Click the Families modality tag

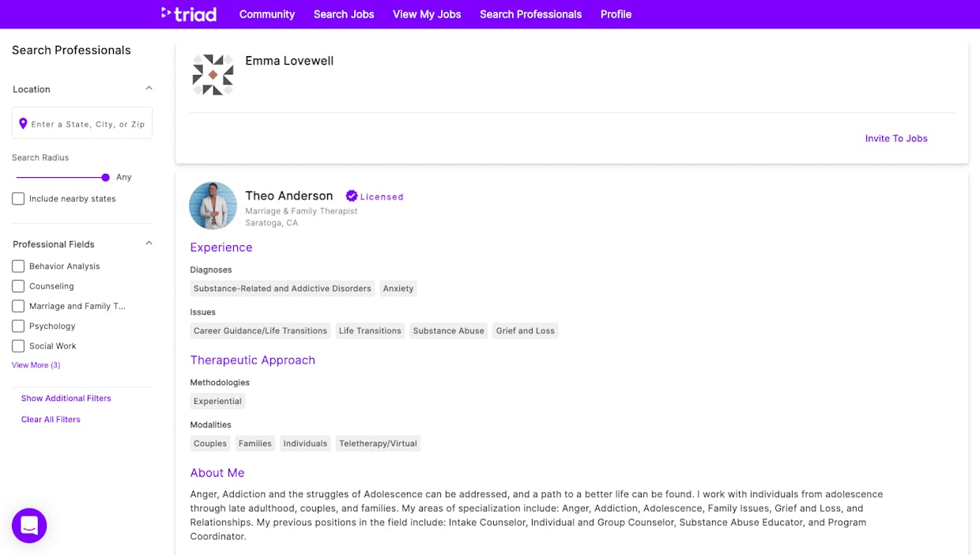tap(255, 444)
